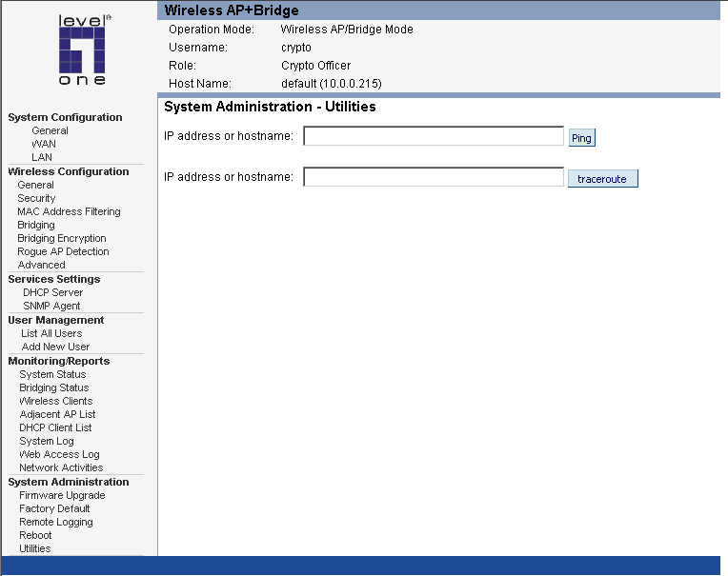The image size is (728, 576).
Task: Click the traceroute button
Action: click(x=602, y=179)
